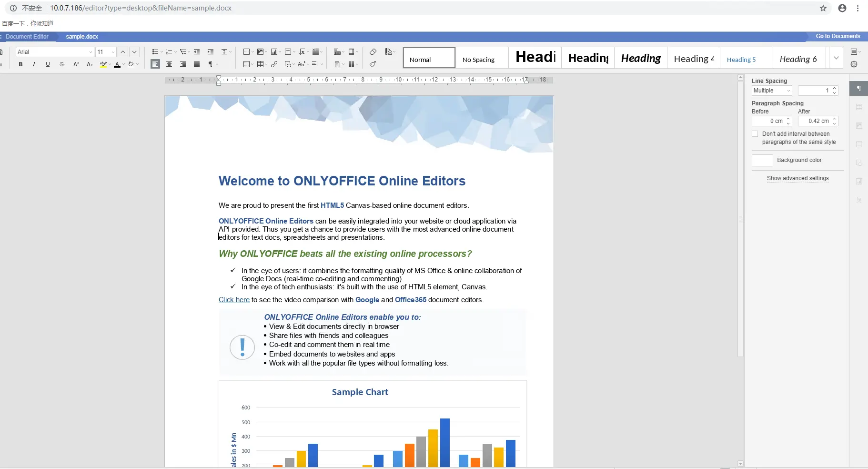This screenshot has width=868, height=469.
Task: Decrease paragraph indent
Action: click(197, 52)
